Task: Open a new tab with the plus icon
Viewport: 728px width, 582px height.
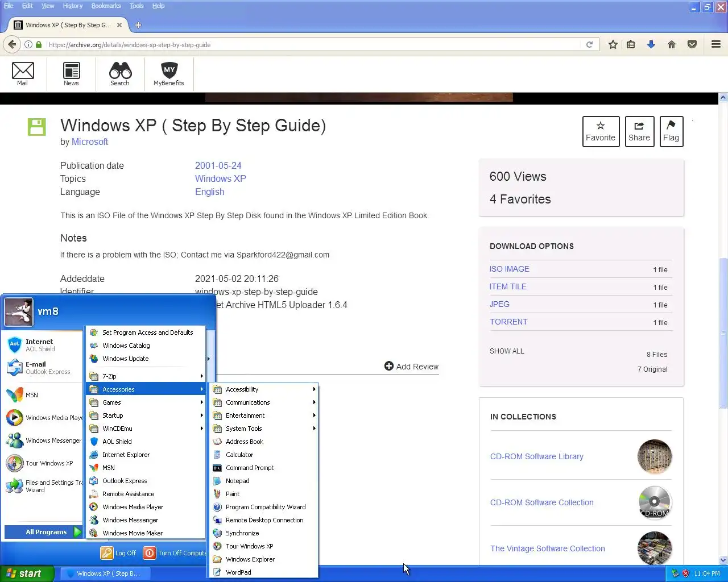Action: (138, 25)
